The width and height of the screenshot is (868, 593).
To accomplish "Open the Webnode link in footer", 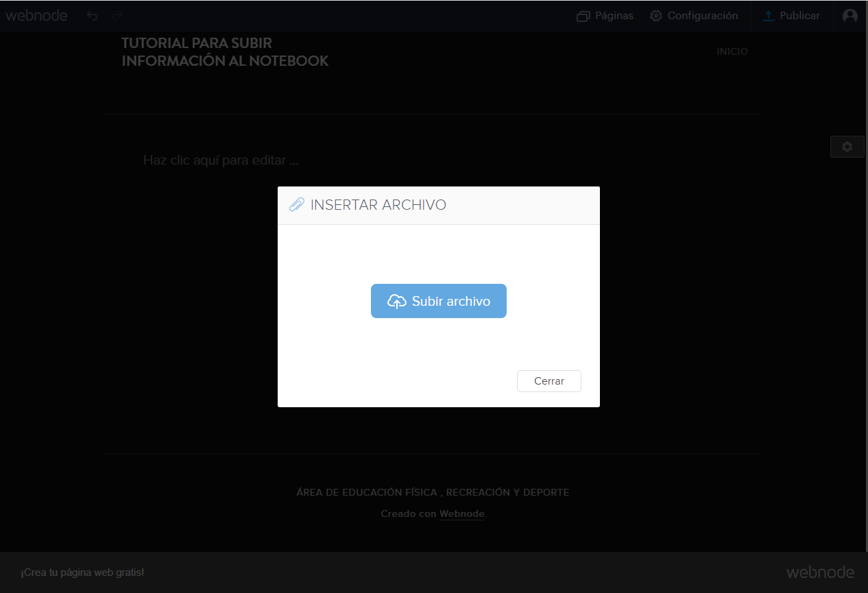I will click(461, 514).
